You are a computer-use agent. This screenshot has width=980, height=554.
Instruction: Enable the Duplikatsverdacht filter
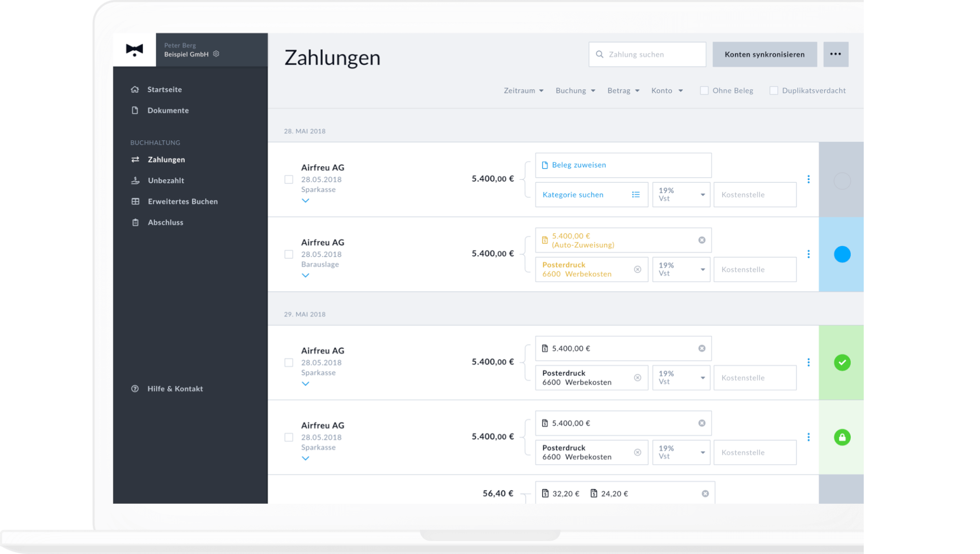coord(773,90)
